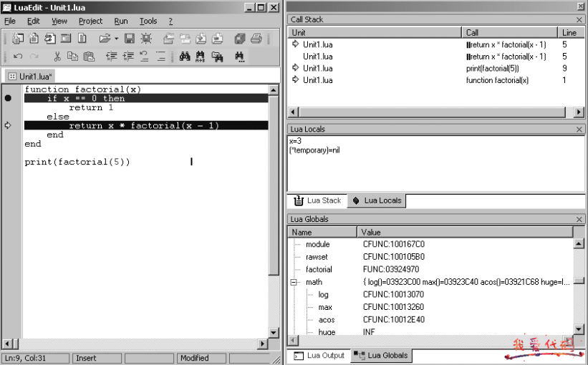The height and width of the screenshot is (365, 588).
Task: Close the Call Stack panel
Action: [x=579, y=19]
